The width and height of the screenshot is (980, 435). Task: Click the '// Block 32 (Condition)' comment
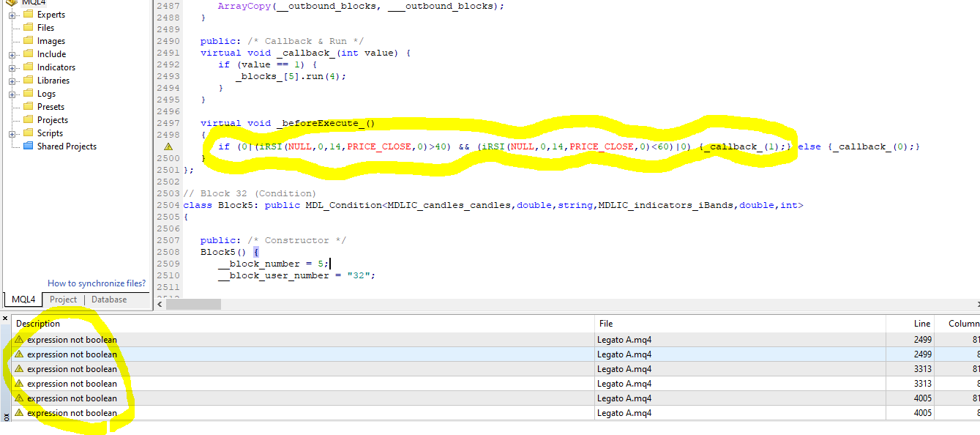click(250, 193)
